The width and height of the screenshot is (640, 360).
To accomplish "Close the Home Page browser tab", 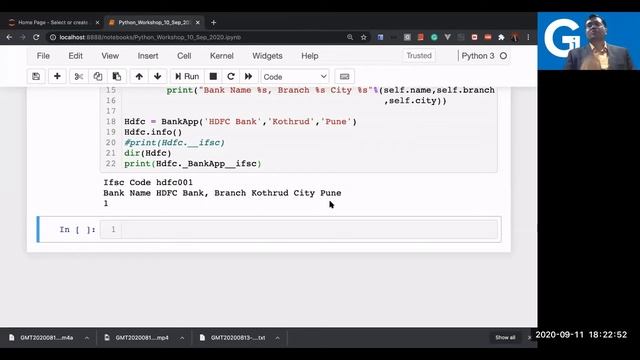I will pyautogui.click(x=97, y=22).
